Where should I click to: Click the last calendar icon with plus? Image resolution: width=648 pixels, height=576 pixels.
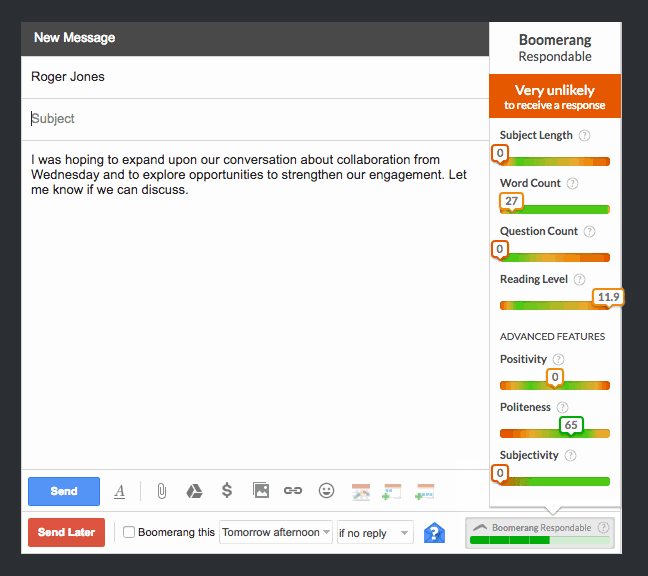coord(424,492)
